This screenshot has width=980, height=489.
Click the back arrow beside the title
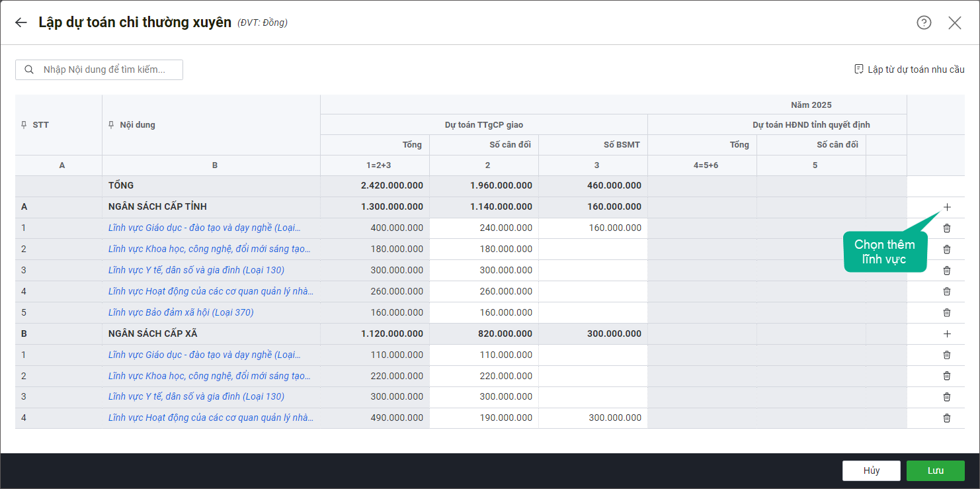(x=21, y=22)
